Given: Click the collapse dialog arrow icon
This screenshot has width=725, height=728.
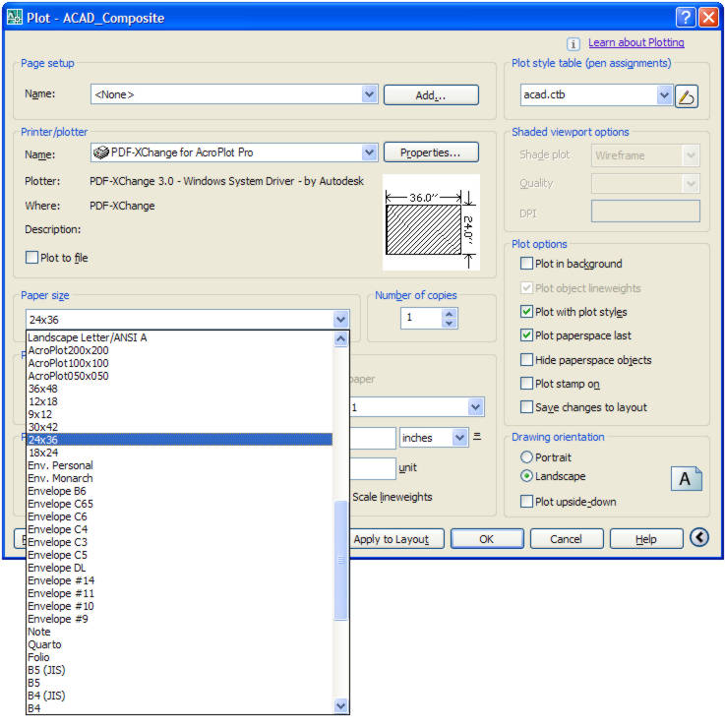Looking at the screenshot, I should 698,538.
